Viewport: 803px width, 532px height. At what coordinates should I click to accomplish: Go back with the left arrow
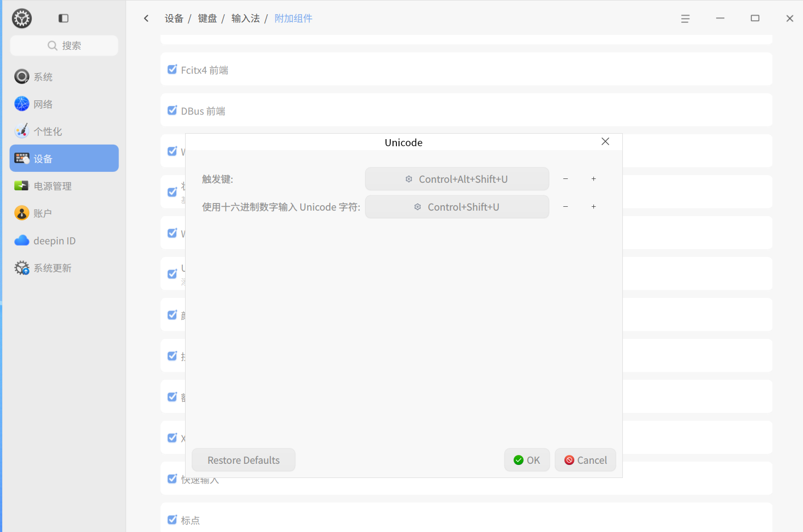[146, 19]
